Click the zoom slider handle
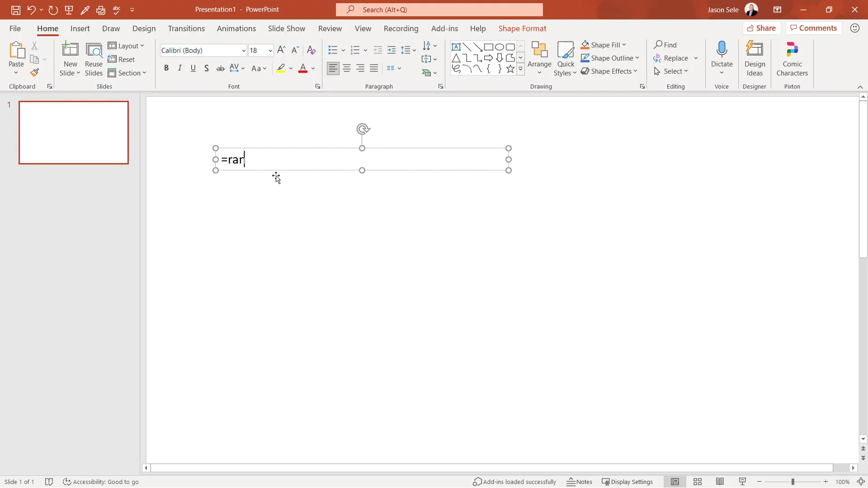 [x=793, y=482]
